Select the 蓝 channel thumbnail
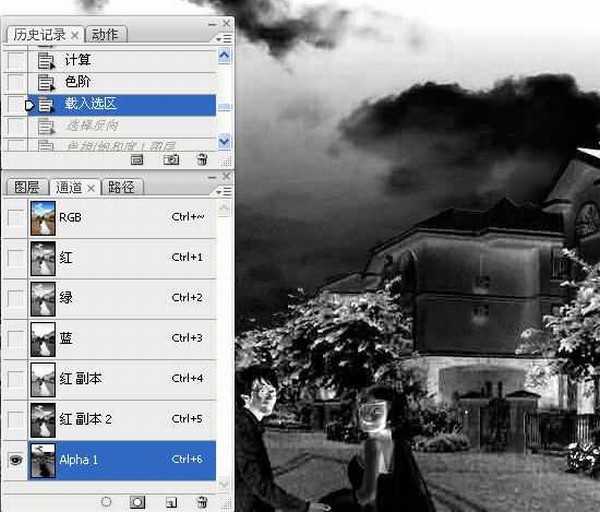The width and height of the screenshot is (600, 512). point(43,338)
